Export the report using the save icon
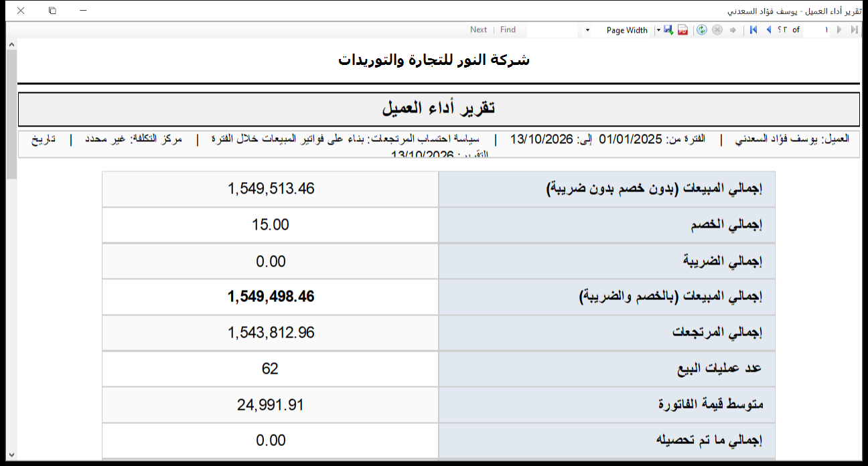Viewport: 868px width, 466px height. 668,30
